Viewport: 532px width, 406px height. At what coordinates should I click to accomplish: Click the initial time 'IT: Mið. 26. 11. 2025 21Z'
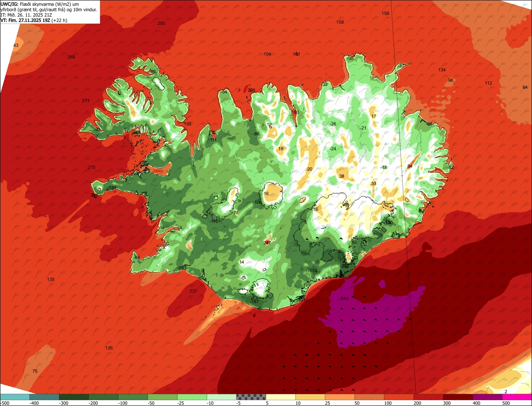click(x=26, y=15)
